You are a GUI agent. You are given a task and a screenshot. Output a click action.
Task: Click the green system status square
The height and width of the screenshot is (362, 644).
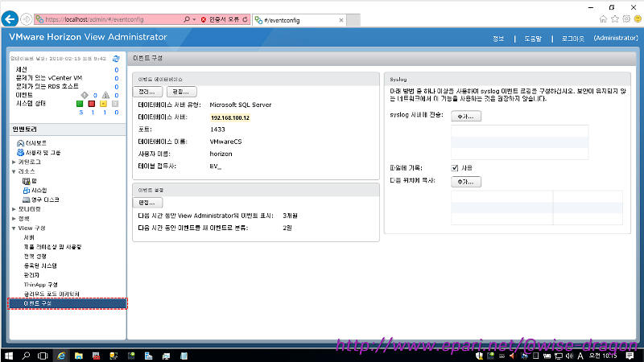point(80,104)
